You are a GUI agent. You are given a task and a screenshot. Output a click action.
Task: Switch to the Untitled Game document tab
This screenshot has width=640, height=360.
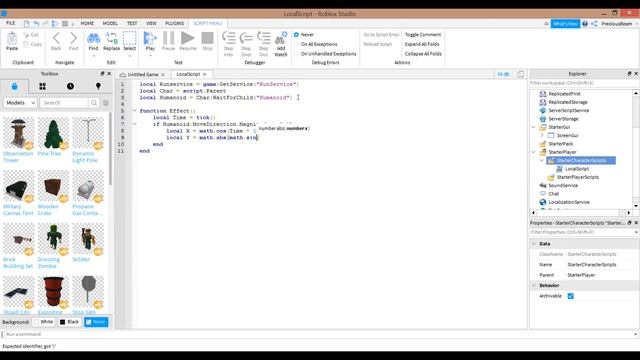pos(142,74)
